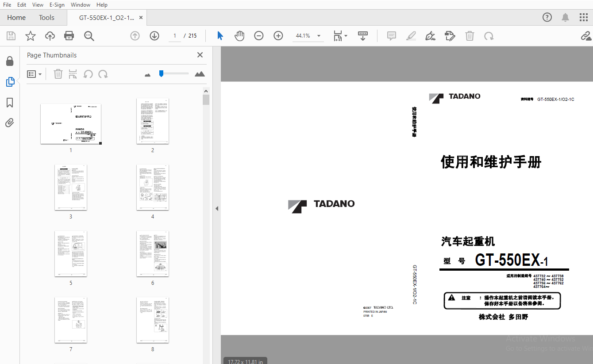Select page 4 thumbnail
The image size is (593, 364).
click(x=153, y=188)
